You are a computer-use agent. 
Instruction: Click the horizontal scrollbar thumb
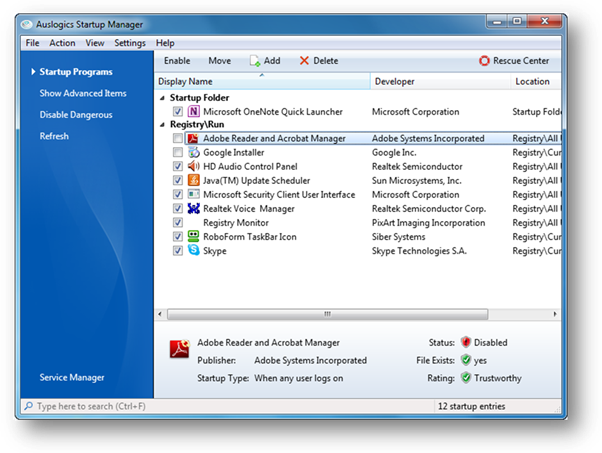click(x=327, y=314)
